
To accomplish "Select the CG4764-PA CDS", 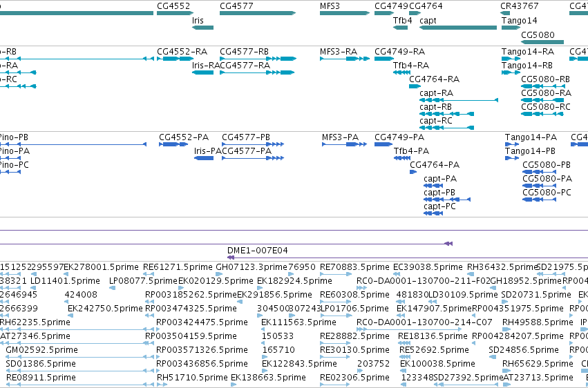I will [413, 172].
